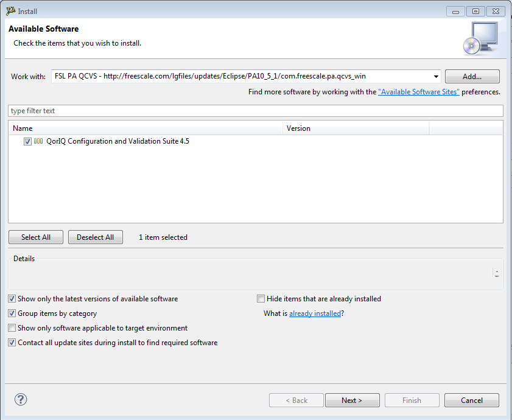
Task: Toggle Contact all update sites checkbox
Action: pyautogui.click(x=12, y=342)
